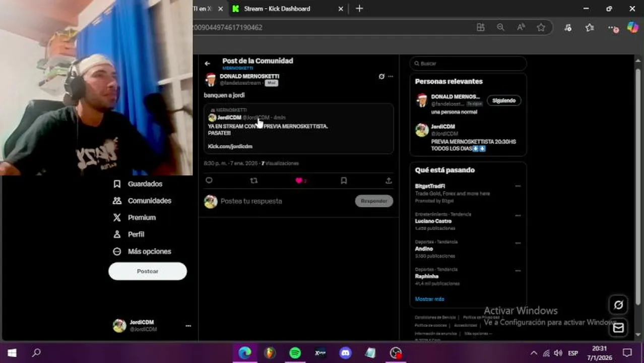Open taskbar search magnifier

click(x=36, y=353)
